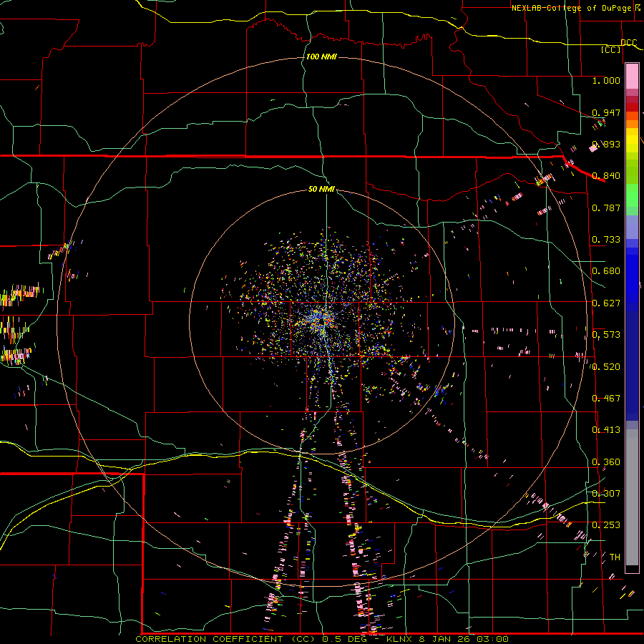Pick the bright green segment of the color bar

(632, 195)
